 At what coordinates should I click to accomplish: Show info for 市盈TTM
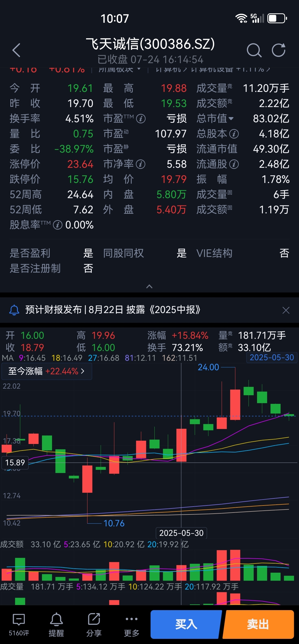141,119
